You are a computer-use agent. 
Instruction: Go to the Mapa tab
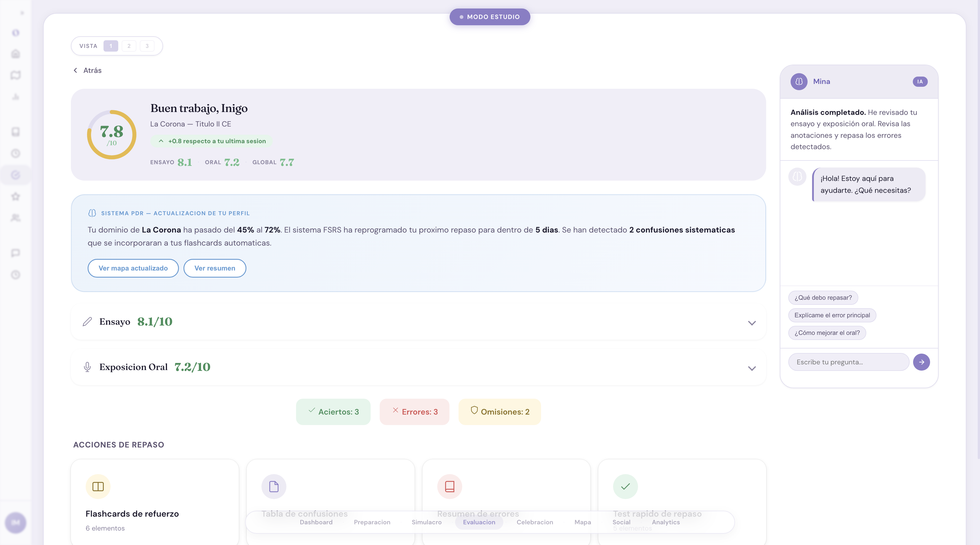pos(583,522)
